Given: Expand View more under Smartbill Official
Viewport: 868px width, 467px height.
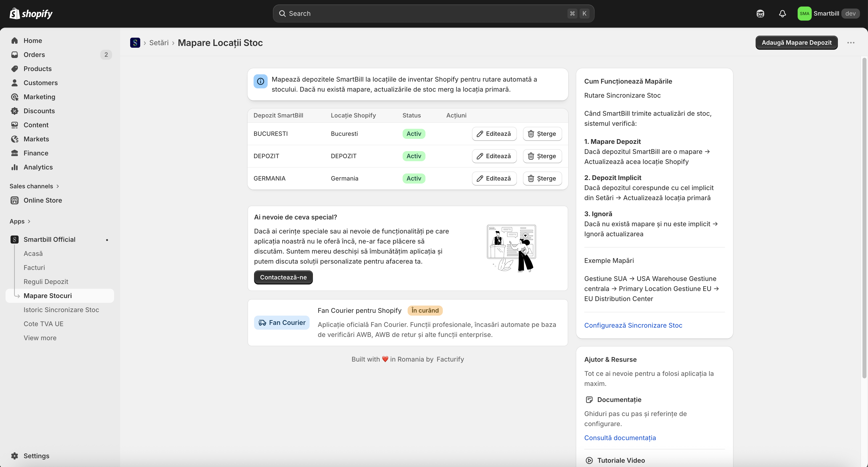Looking at the screenshot, I should (40, 338).
